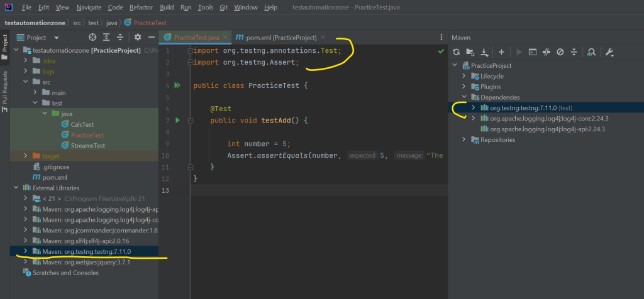Fold import block at line 1
This screenshot has width=644, height=299.
(190, 51)
